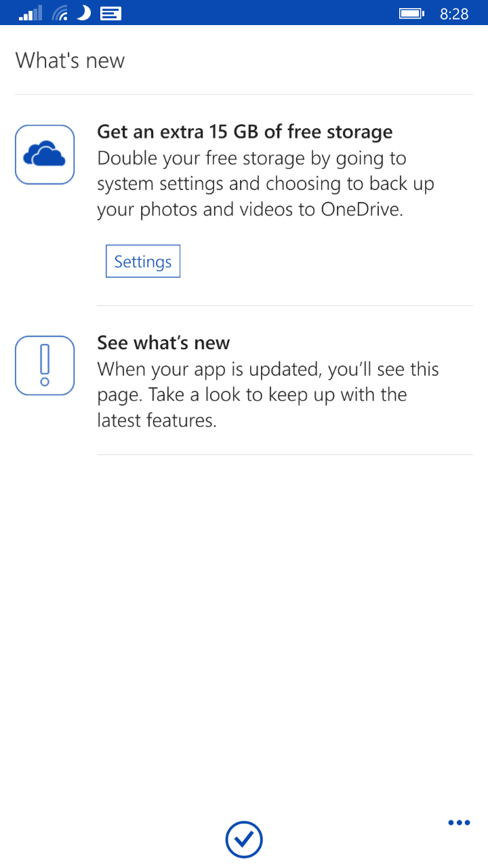Tap the battery indicator icon
Screen dimensions: 488x868
[411, 13]
